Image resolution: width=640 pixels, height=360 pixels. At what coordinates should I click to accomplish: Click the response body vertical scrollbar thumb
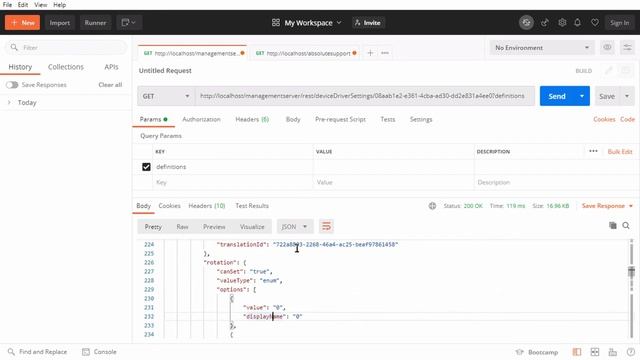click(631, 272)
